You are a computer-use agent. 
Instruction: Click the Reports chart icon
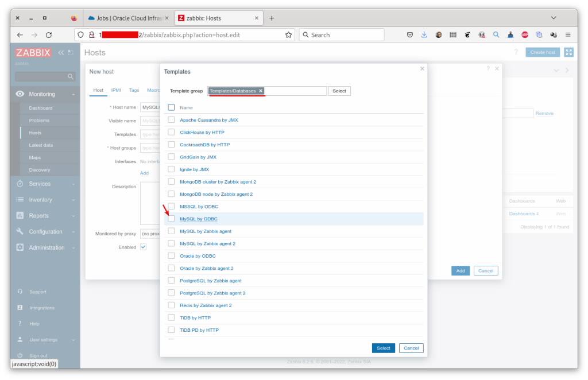coord(20,215)
